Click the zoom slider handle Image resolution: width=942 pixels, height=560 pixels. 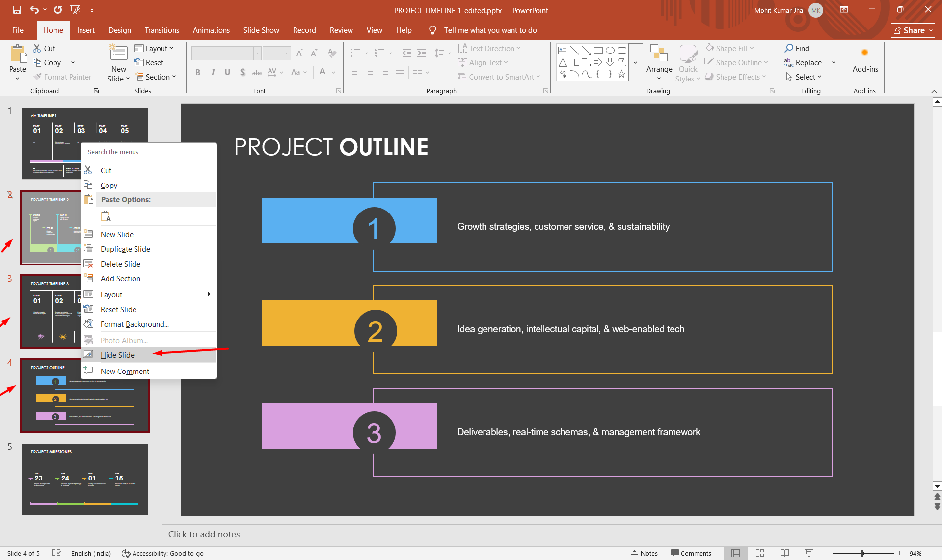[x=862, y=553]
